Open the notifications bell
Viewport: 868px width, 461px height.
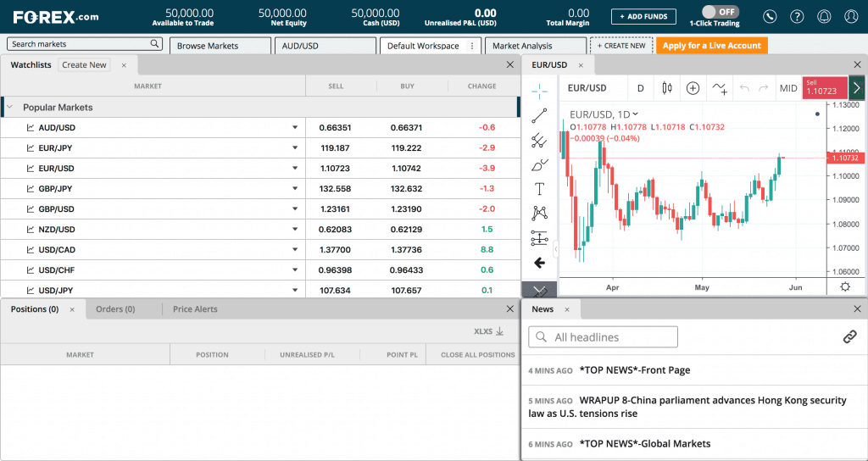[x=824, y=16]
